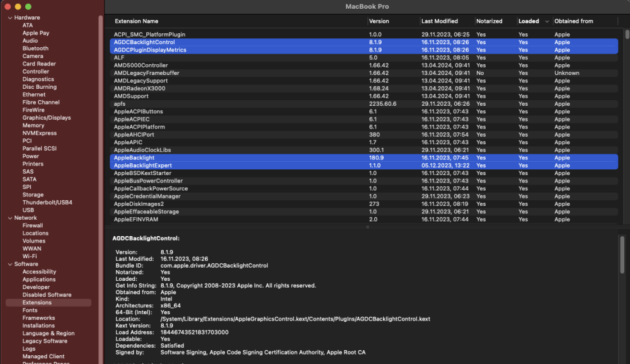Viewport: 630px width, 364px height.
Task: Select Apple Pay in the sidebar
Action: (x=36, y=33)
